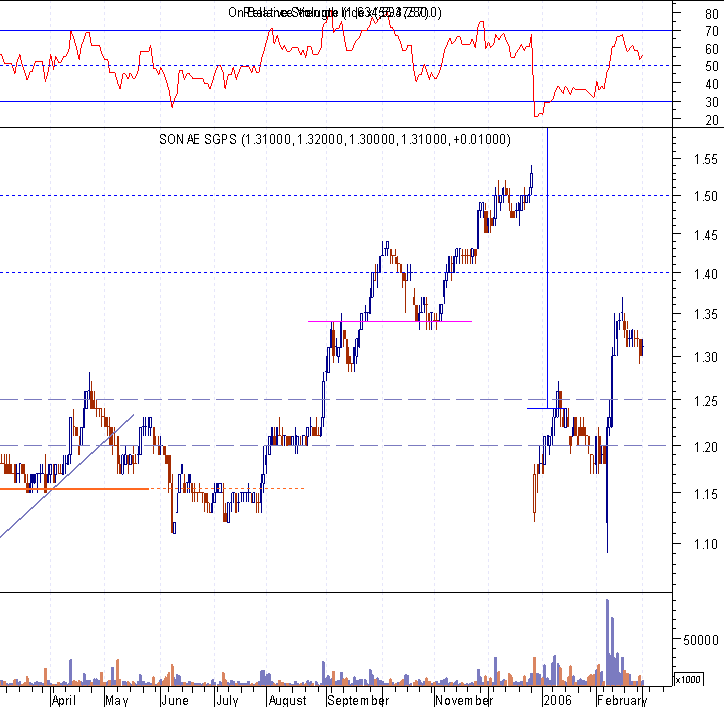Click the 1.15 price scale label
Viewport: 724px width, 707px height.
(706, 494)
